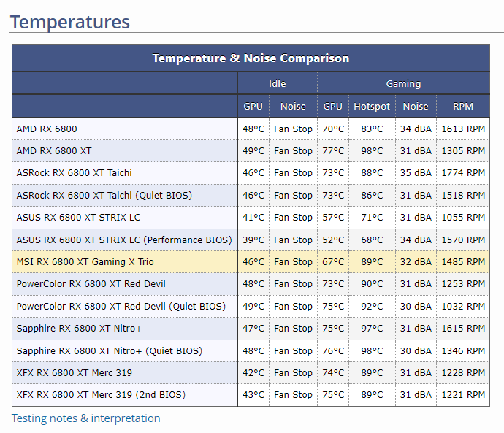Select Sapphire RX 6800 XT Nitro+ (Quiet BIOS) row
The image size is (504, 433).
(x=110, y=350)
